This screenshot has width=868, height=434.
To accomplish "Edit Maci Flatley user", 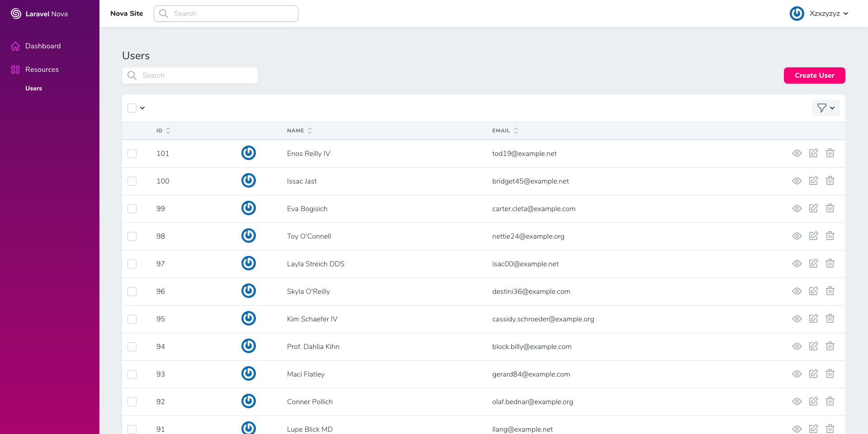I will (813, 373).
